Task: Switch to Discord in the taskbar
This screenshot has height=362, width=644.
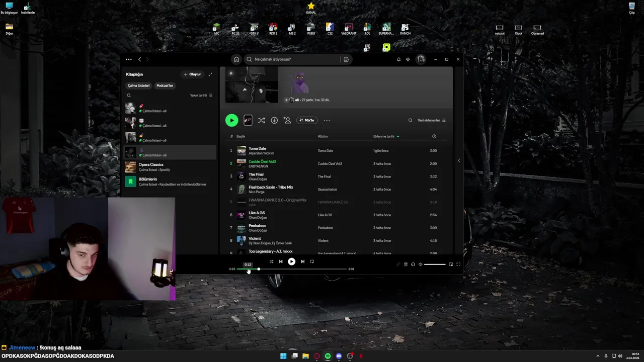Action: point(339,356)
